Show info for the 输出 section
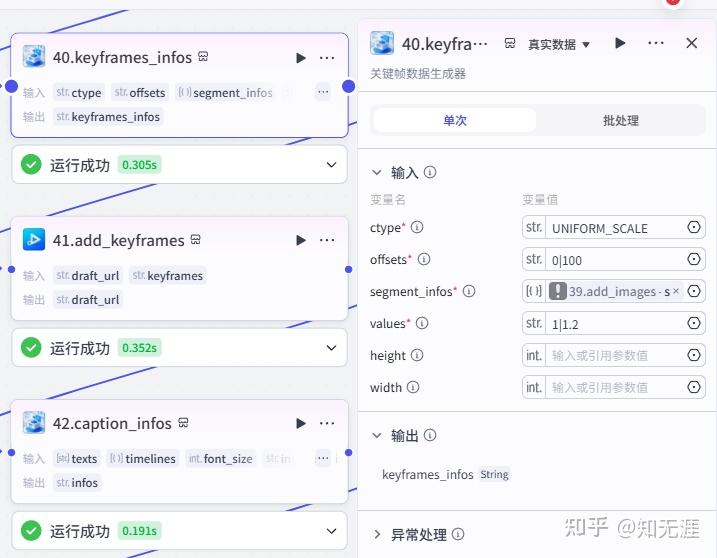 (430, 435)
